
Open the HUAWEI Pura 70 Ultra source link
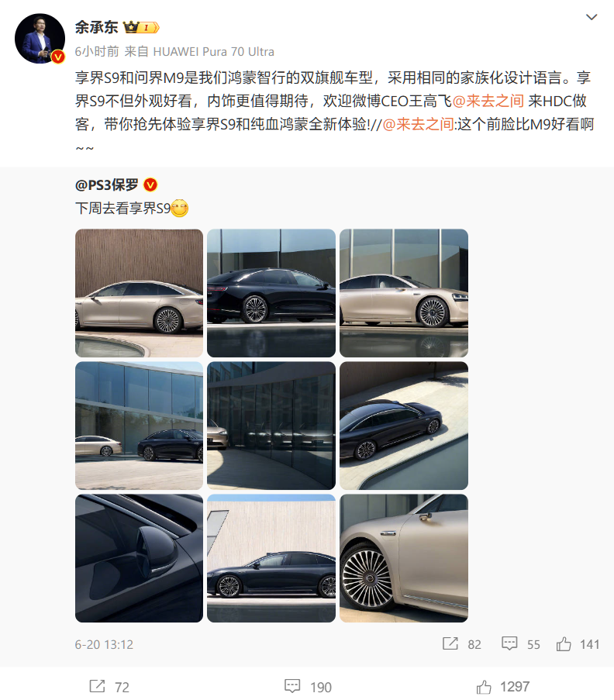[213, 52]
